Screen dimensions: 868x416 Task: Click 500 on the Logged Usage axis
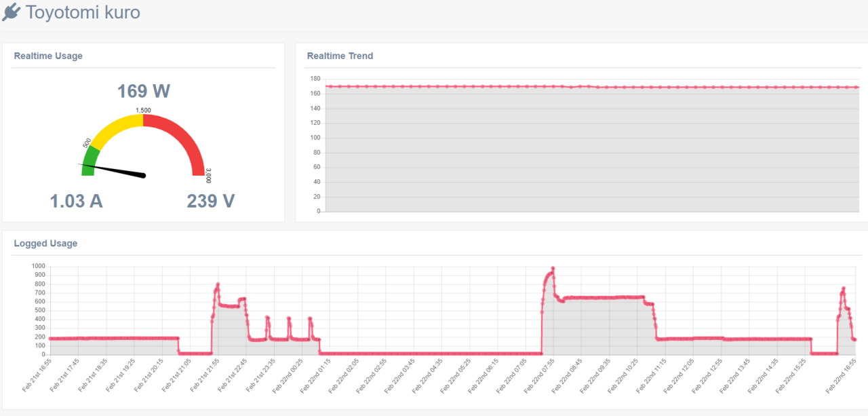click(40, 311)
